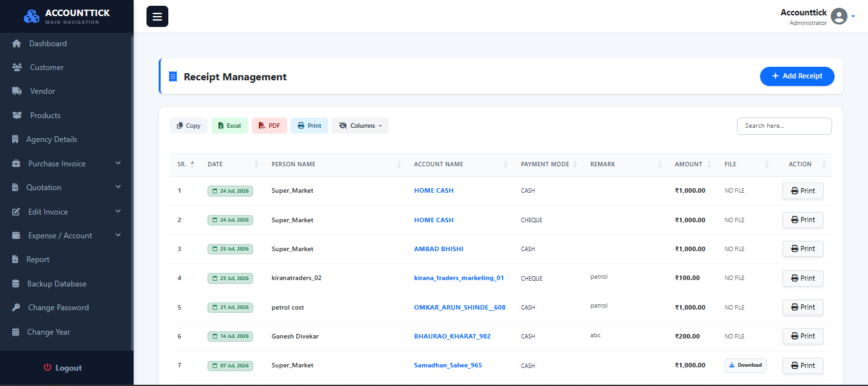This screenshot has width=868, height=386.
Task: Open the user profile dropdown arrow
Action: pos(853,17)
